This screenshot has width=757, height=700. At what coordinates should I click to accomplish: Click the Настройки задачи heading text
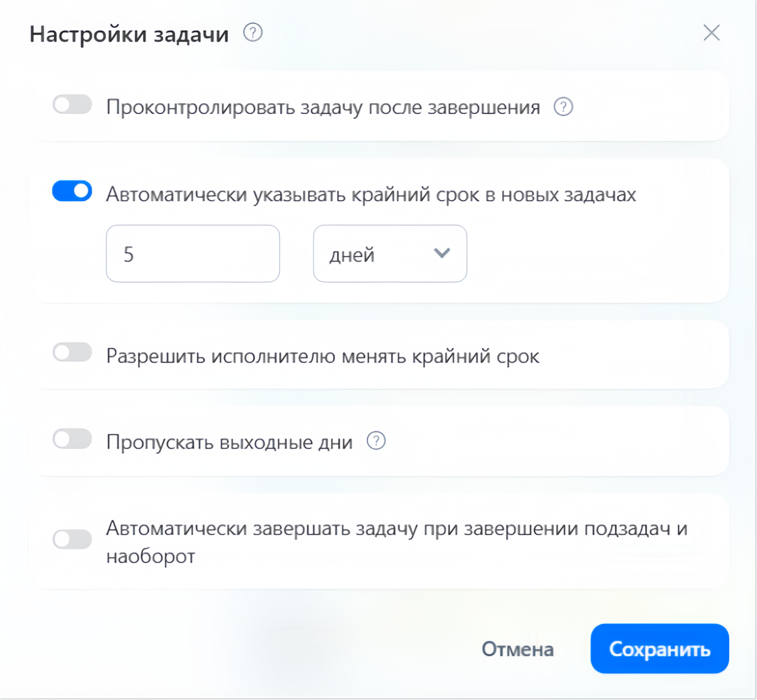click(x=130, y=34)
